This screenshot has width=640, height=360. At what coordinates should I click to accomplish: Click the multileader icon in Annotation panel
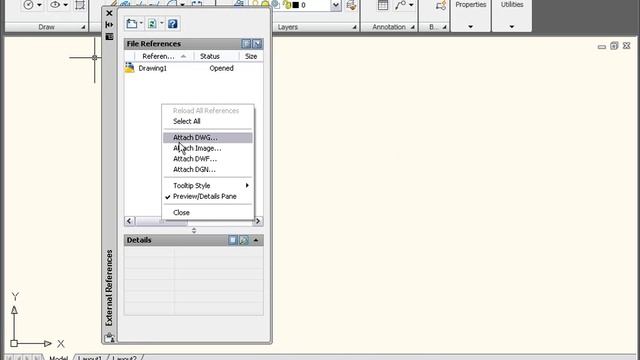pyautogui.click(x=400, y=5)
